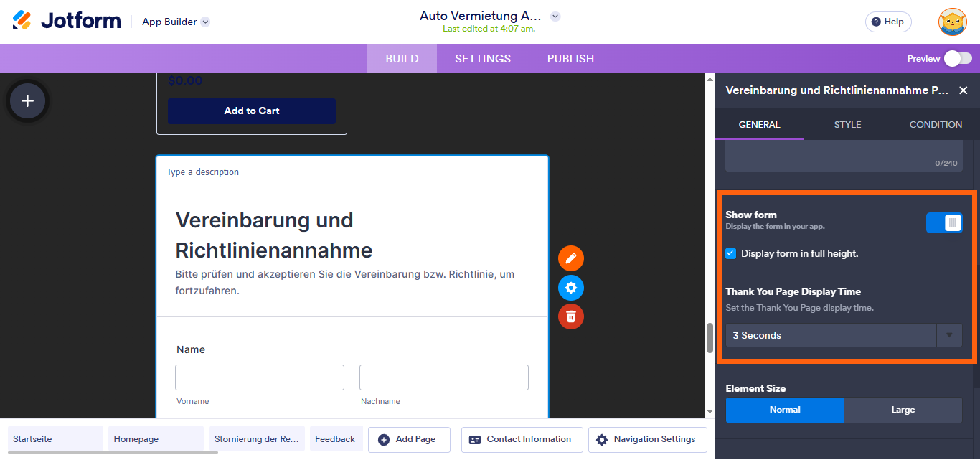Open the app title dropdown arrow
The height and width of the screenshot is (460, 980).
pyautogui.click(x=555, y=15)
